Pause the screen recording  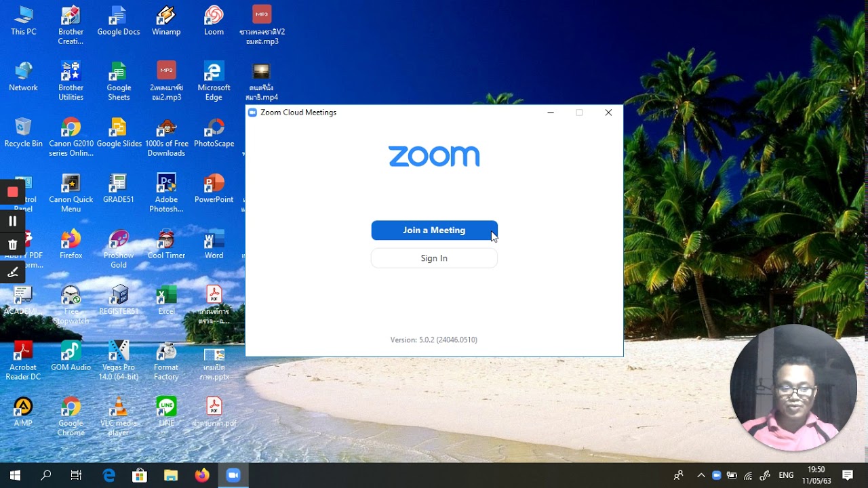pyautogui.click(x=12, y=221)
